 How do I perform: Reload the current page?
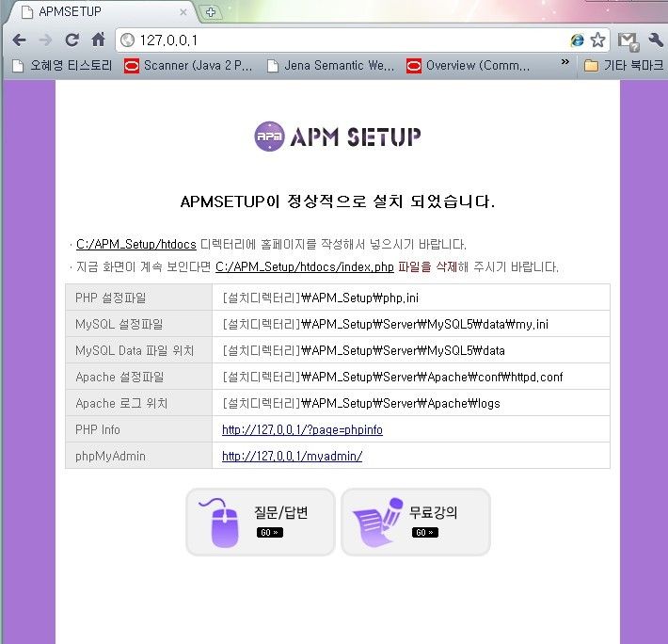click(72, 40)
